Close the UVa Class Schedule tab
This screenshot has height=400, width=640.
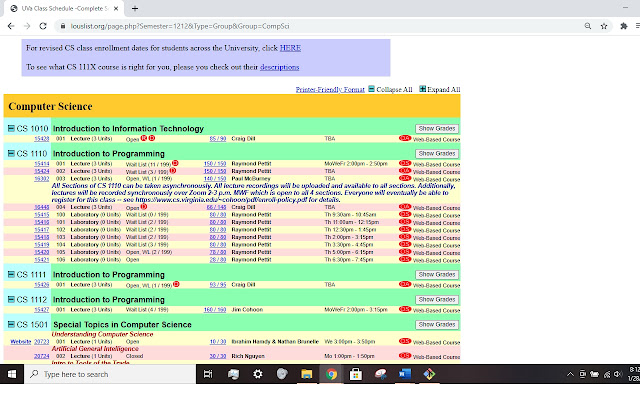click(x=116, y=8)
